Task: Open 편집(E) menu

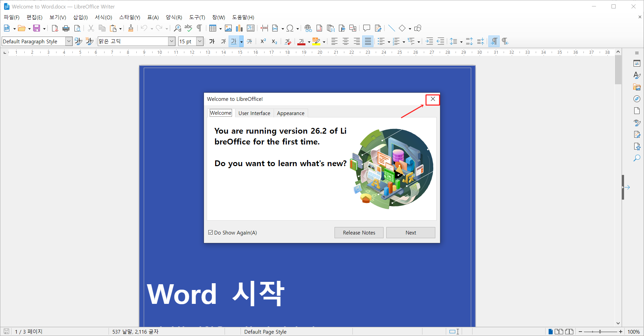Action: point(34,17)
